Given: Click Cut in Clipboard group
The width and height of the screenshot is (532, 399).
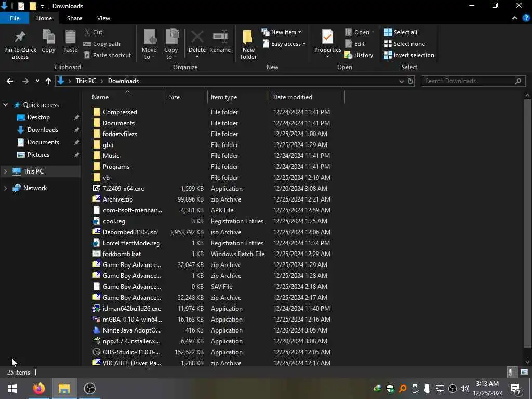Looking at the screenshot, I should [94, 32].
